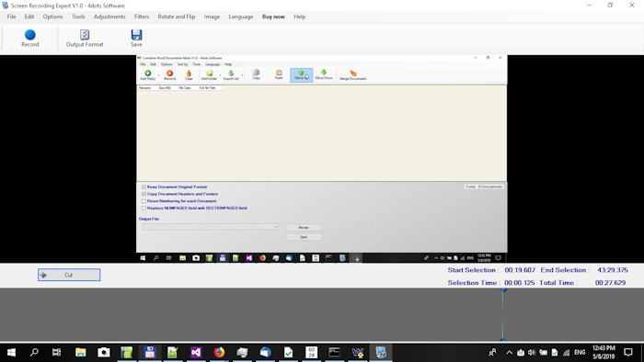Open Windows search from the taskbar

tap(34, 352)
